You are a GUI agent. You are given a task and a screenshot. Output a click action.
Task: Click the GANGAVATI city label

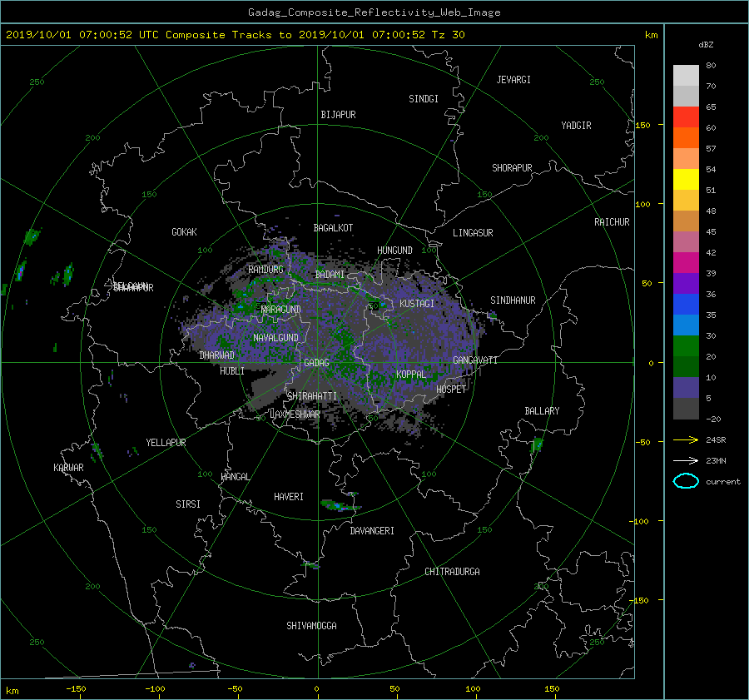(475, 360)
